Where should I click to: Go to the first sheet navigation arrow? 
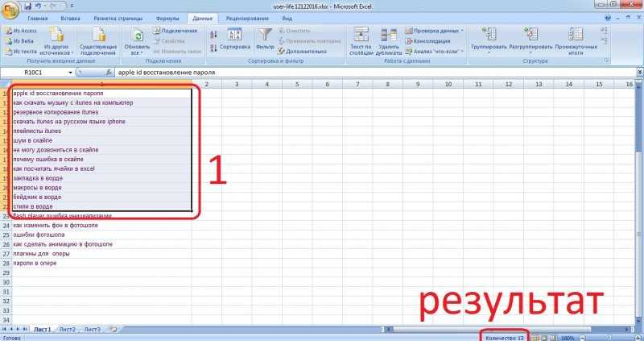coord(5,330)
